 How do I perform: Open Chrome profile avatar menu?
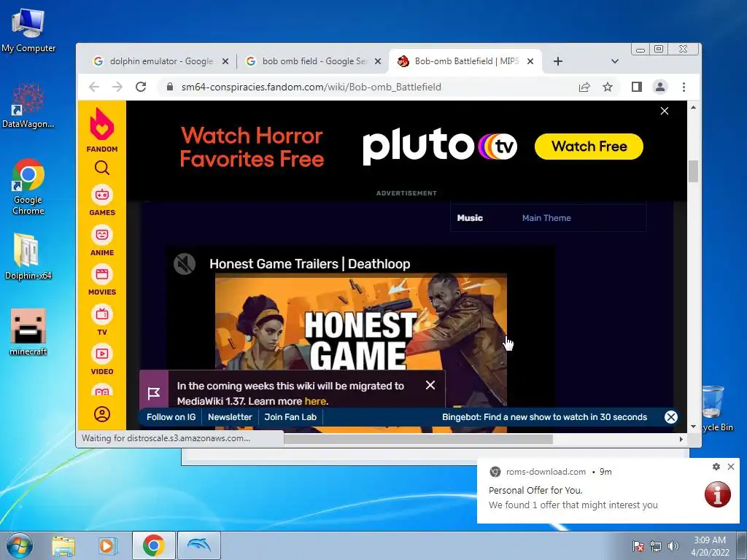(659, 87)
